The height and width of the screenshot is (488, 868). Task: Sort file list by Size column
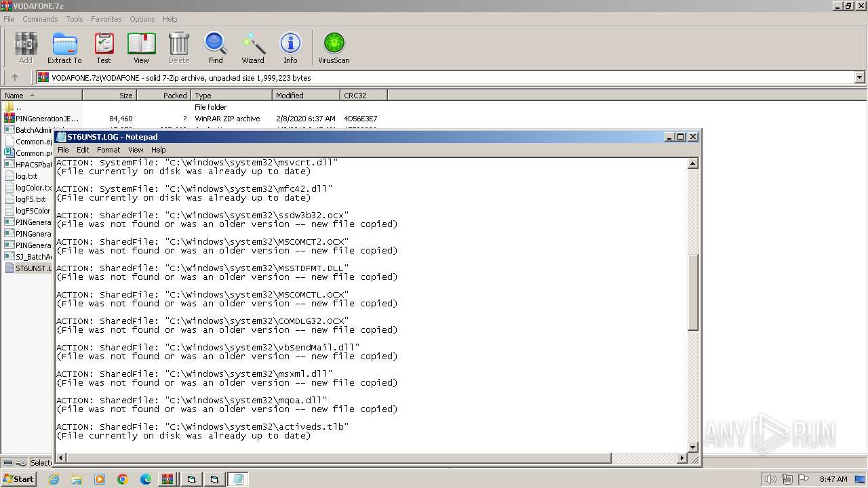tap(110, 96)
